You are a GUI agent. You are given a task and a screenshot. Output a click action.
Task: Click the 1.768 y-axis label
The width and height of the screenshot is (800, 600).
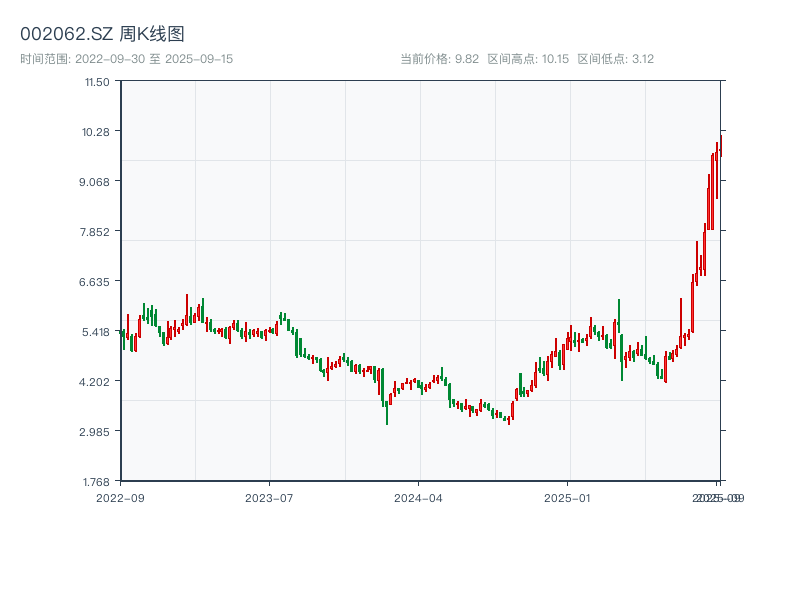pyautogui.click(x=96, y=482)
